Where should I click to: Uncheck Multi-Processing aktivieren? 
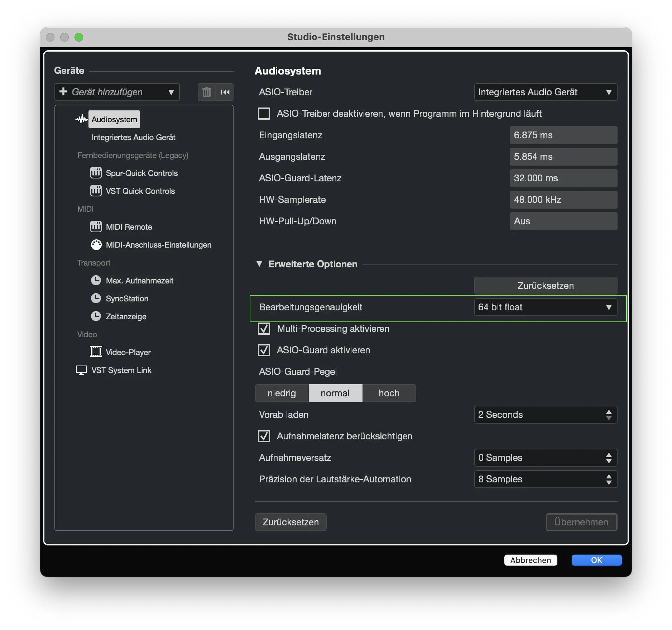click(264, 329)
